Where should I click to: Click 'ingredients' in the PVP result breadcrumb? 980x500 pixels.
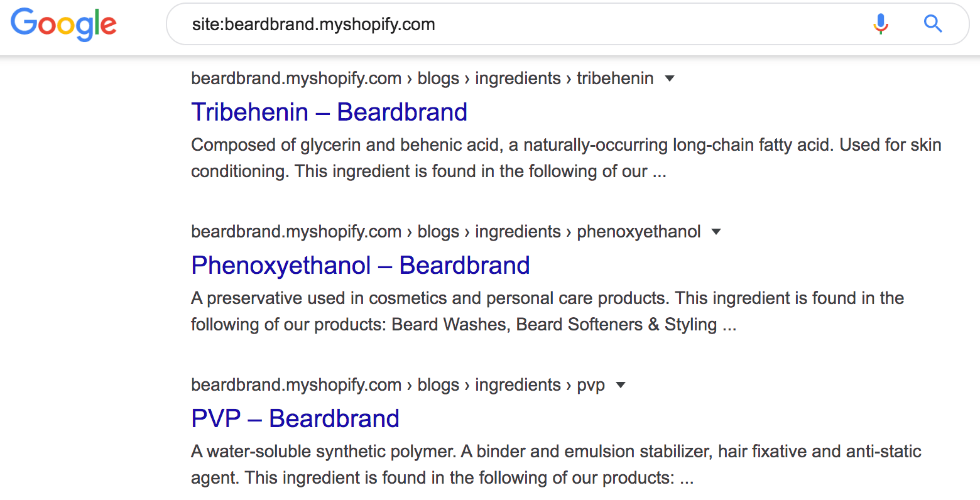(518, 385)
